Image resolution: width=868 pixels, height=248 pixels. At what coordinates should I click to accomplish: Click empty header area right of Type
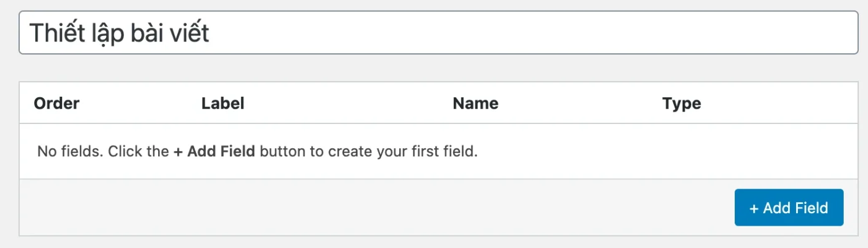781,103
